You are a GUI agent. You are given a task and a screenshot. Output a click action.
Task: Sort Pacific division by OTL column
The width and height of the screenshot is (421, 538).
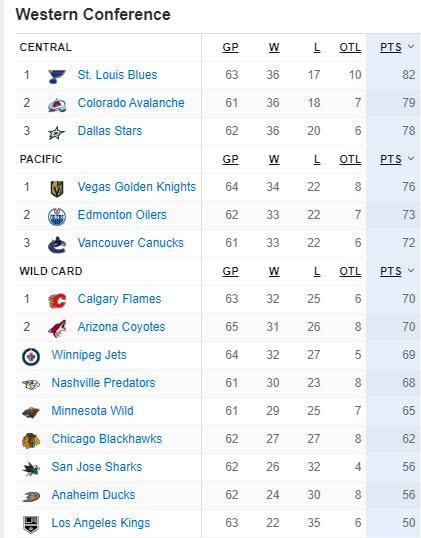pos(350,159)
